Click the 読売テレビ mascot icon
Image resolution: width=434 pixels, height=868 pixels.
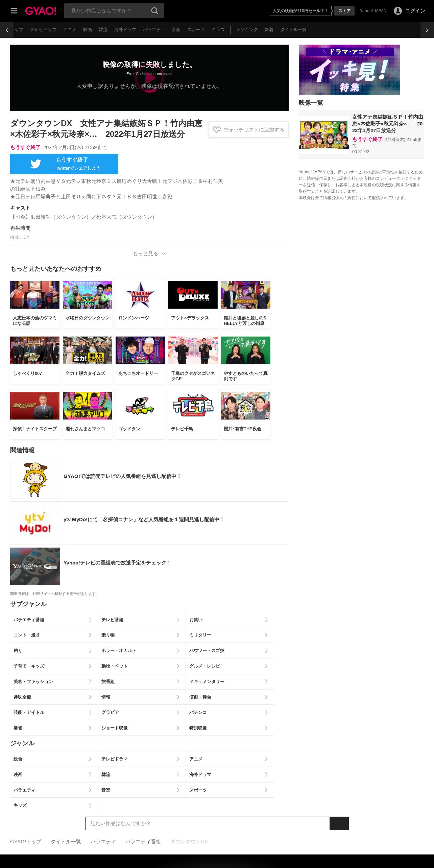[x=35, y=480]
